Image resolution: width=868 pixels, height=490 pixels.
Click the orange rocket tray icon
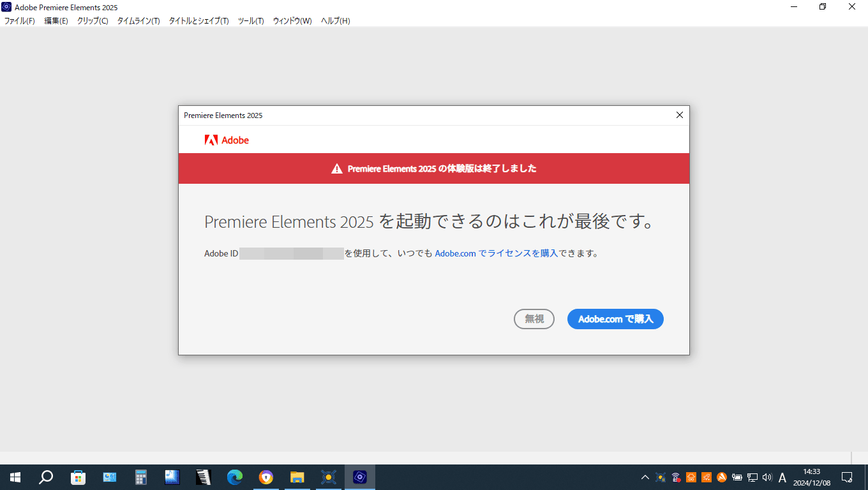[x=707, y=477]
